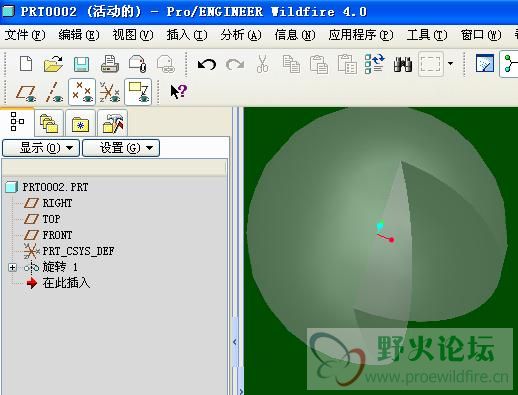This screenshot has height=395, width=518.
Task: Open the Find binoculars tool
Action: [x=403, y=64]
